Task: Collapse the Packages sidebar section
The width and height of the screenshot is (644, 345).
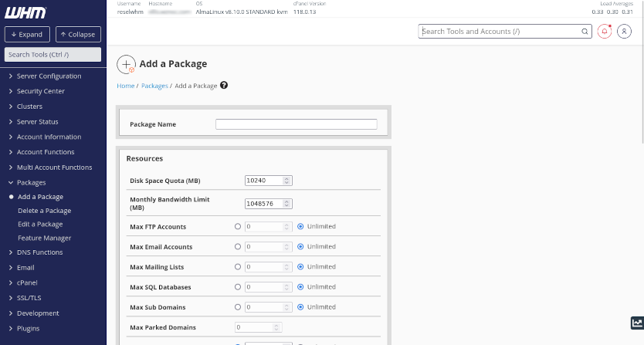Action: (x=31, y=183)
